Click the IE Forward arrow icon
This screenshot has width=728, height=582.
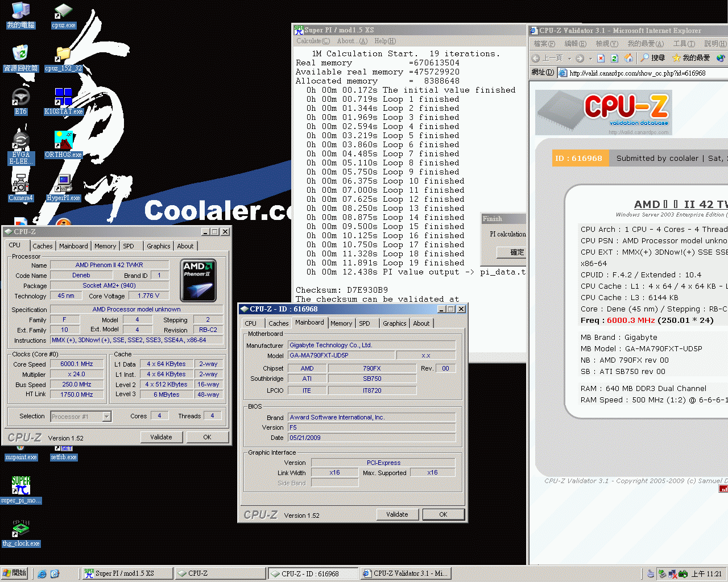click(580, 58)
